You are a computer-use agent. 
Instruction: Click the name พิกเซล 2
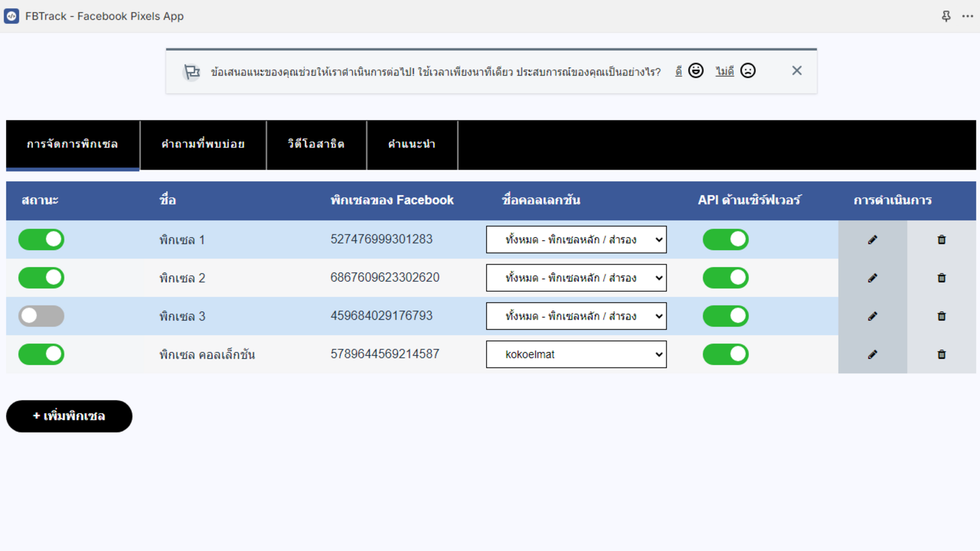[182, 279]
